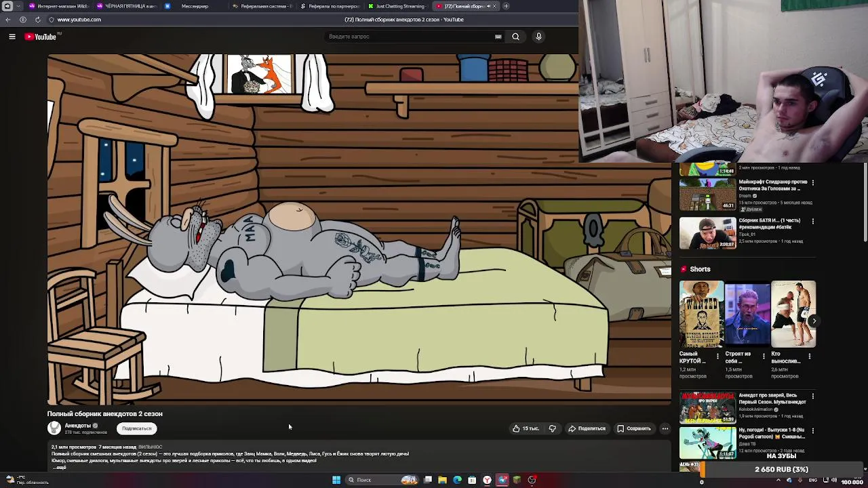Go to the YouTube home logo
Image resolution: width=868 pixels, height=488 pixels.
41,37
